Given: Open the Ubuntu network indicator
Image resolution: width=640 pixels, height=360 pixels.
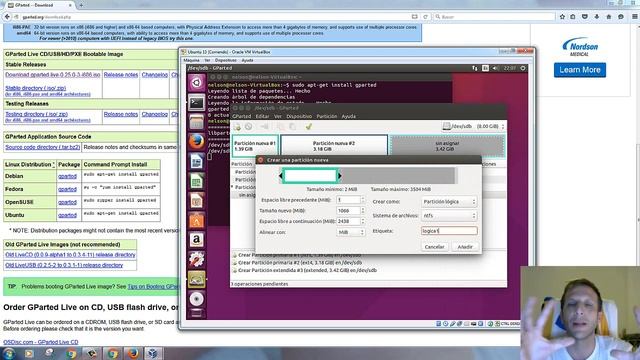Looking at the screenshot, I should tap(475, 68).
